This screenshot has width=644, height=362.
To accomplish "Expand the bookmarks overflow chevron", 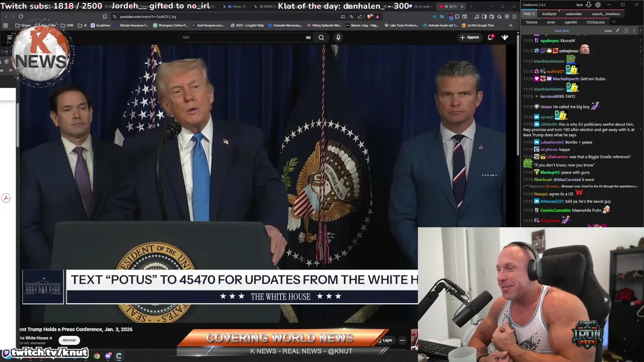I will coord(511,25).
